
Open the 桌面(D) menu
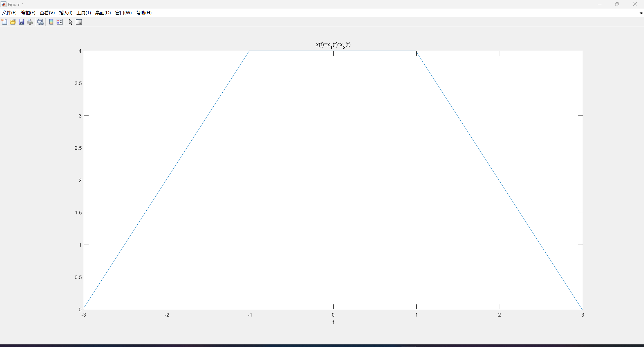[x=103, y=13]
